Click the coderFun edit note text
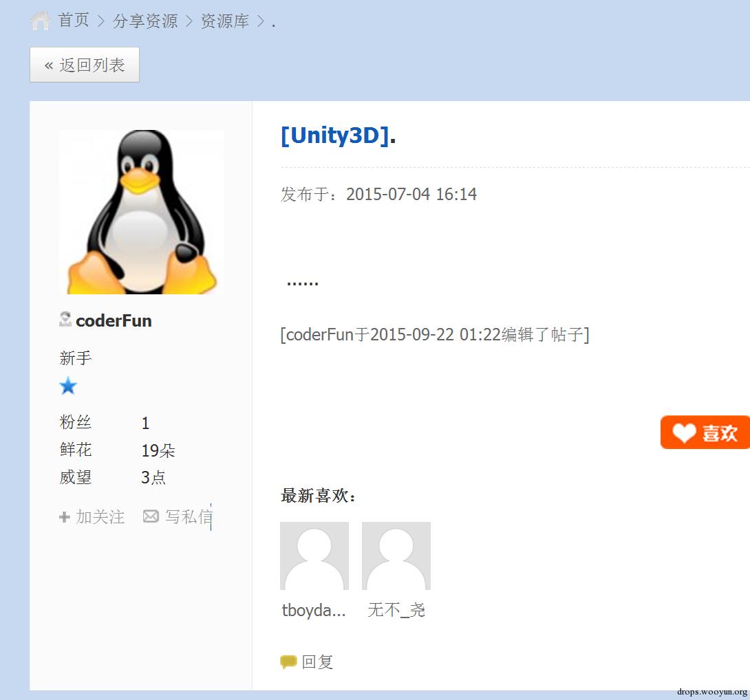The image size is (750, 700). pos(435,335)
